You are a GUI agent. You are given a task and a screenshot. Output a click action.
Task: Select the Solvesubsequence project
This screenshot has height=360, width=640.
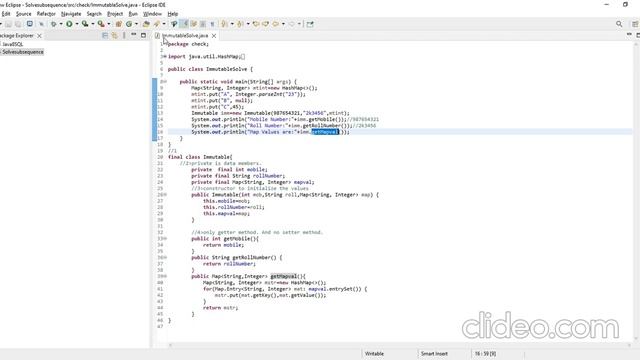[23, 52]
